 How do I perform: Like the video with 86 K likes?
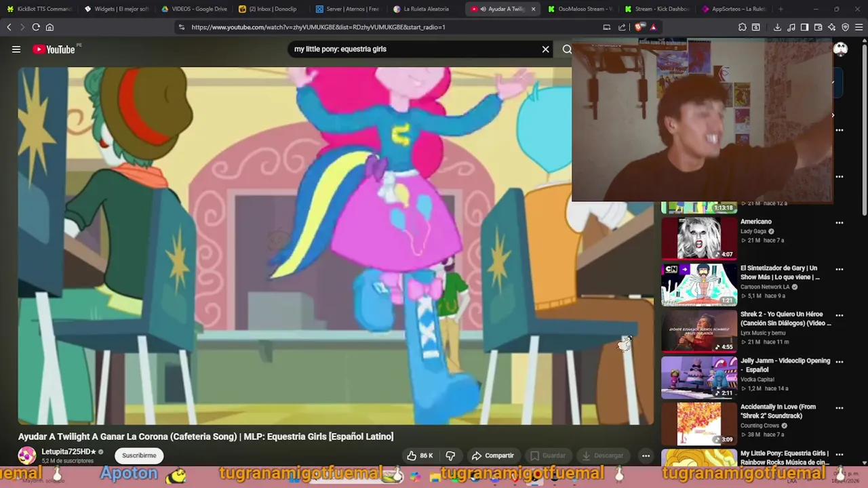pyautogui.click(x=420, y=455)
